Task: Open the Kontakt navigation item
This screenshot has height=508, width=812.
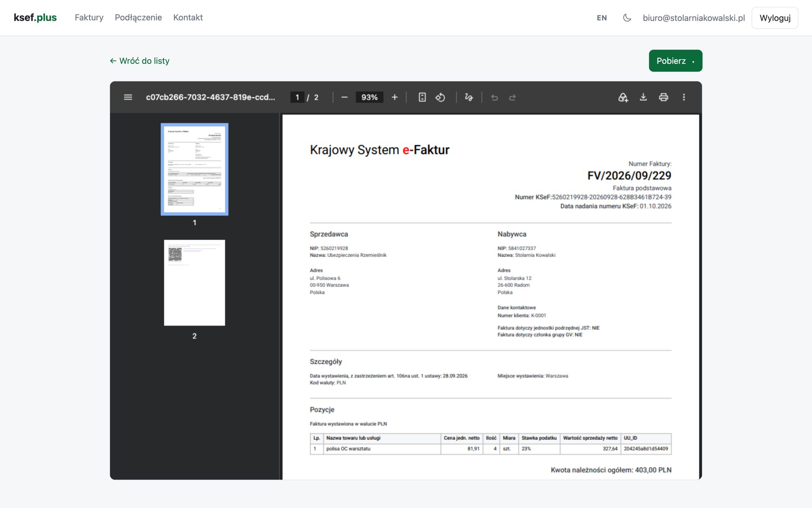Action: point(188,17)
